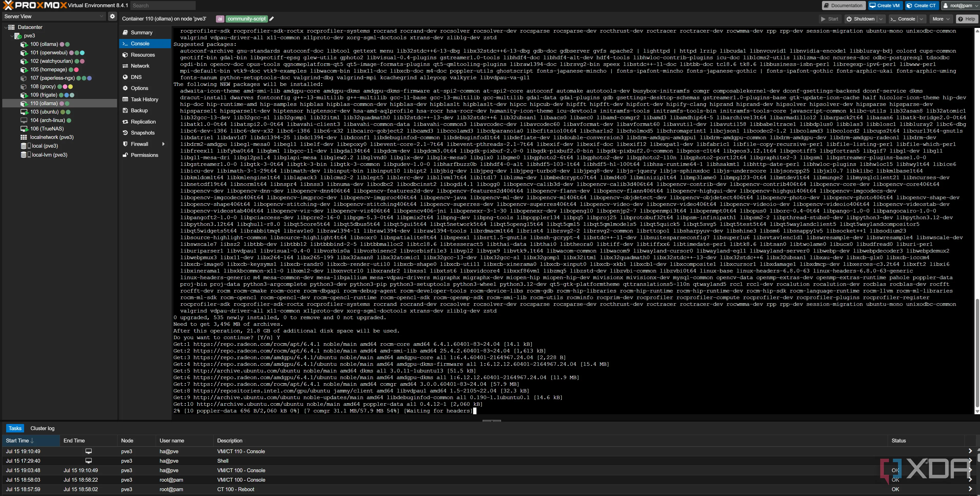Click the cyan tag dot on 101 (openwebui)
980x496 pixels.
click(x=82, y=53)
